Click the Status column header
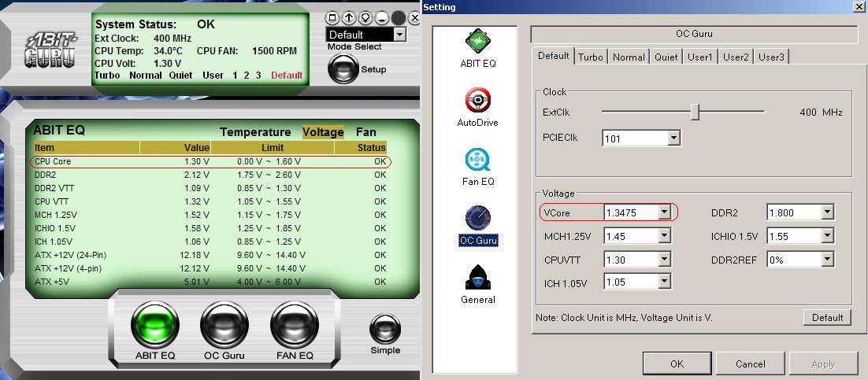 (x=361, y=148)
